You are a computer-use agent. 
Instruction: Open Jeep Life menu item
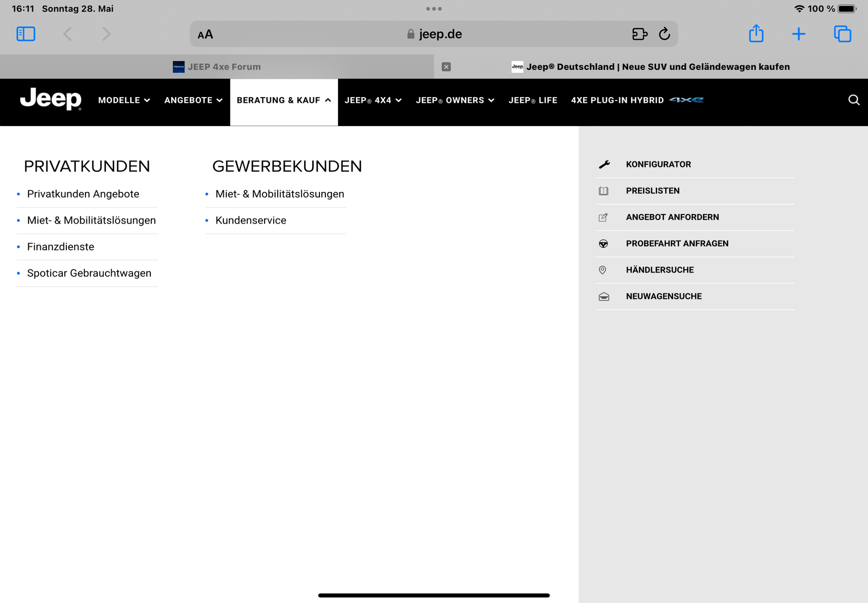click(x=533, y=100)
